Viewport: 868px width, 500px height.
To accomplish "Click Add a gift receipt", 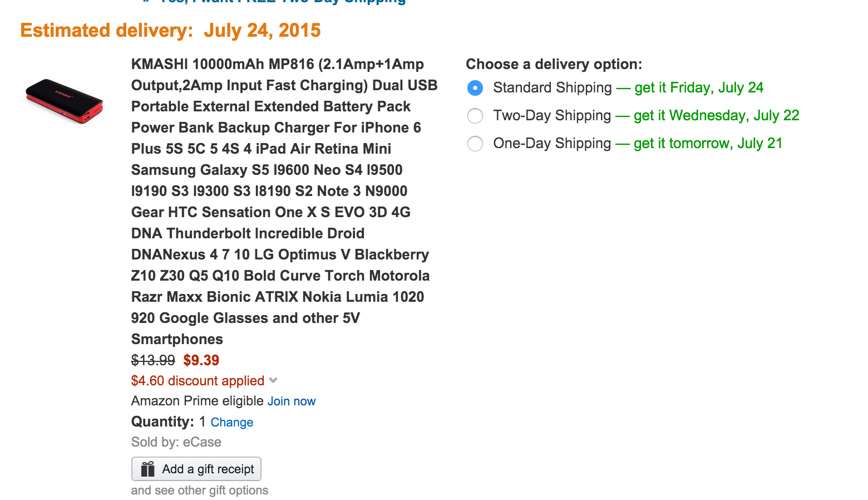I will 196,469.
